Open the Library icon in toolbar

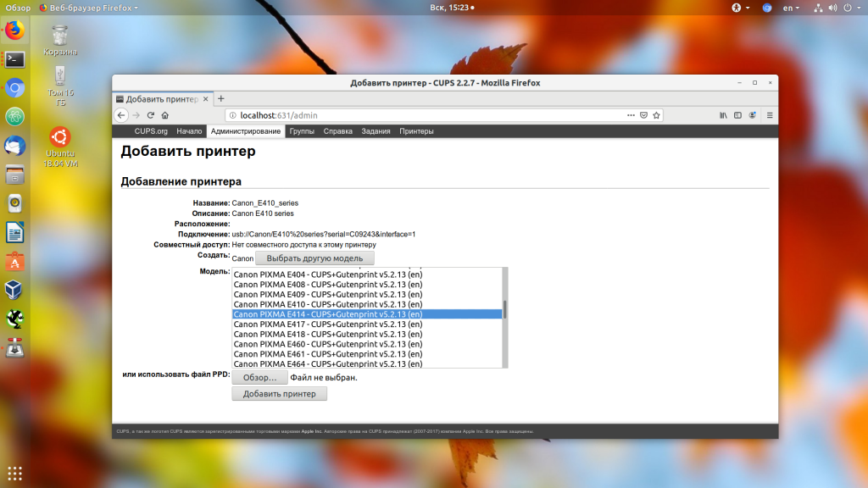[723, 115]
